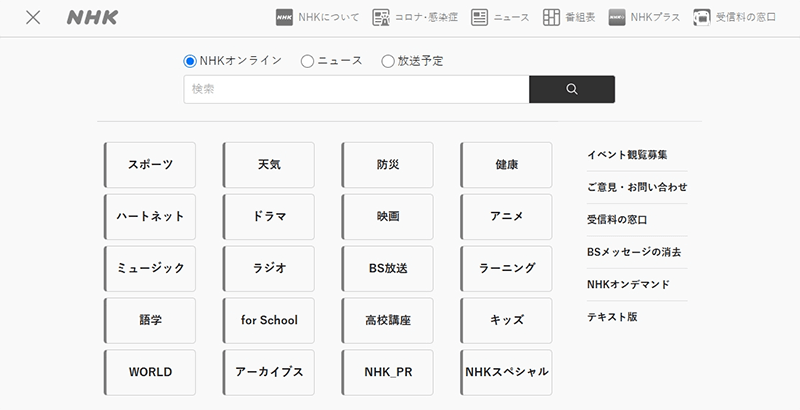
Task: Follow the イベント観覧募集 link
Action: [627, 155]
